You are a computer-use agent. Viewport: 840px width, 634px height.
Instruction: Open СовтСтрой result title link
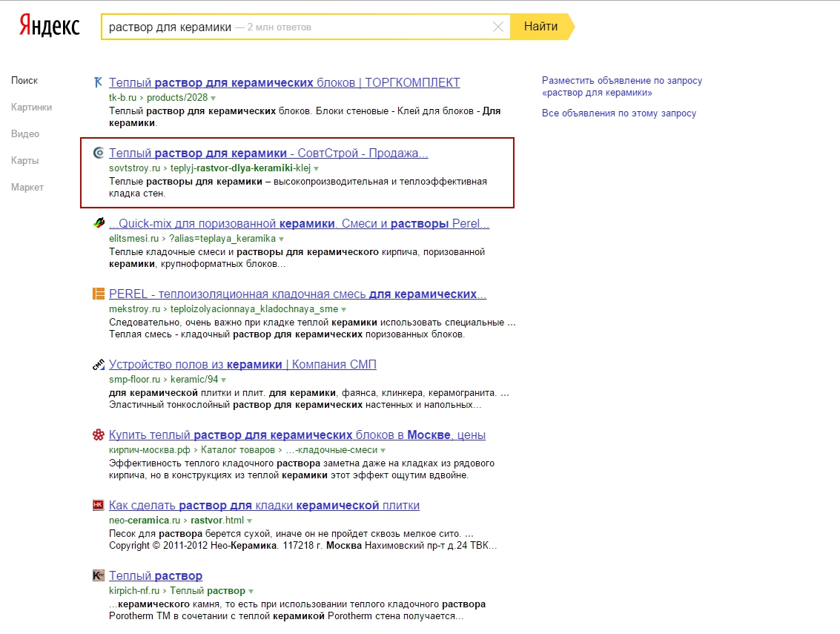[268, 153]
